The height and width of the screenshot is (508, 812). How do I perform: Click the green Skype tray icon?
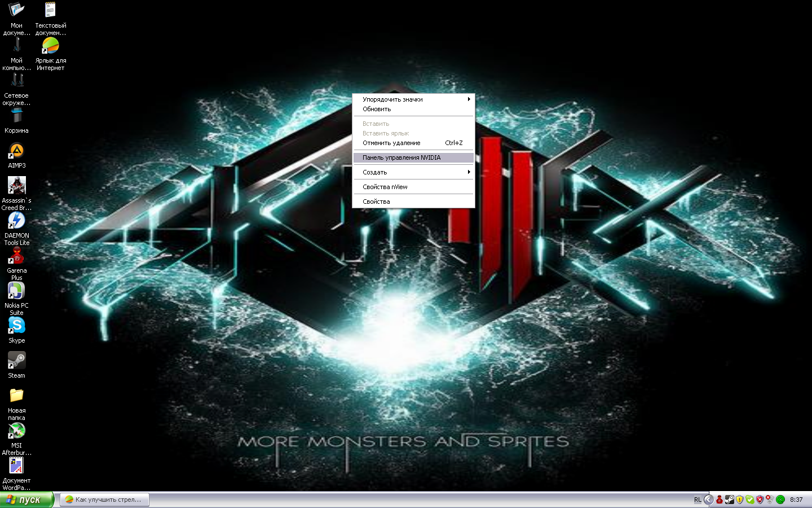[x=750, y=500]
